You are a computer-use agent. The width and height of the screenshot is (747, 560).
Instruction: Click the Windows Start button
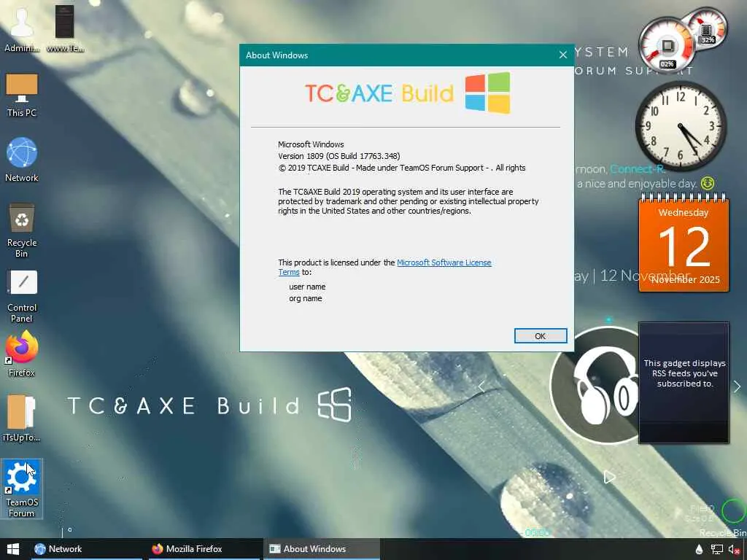pyautogui.click(x=13, y=549)
